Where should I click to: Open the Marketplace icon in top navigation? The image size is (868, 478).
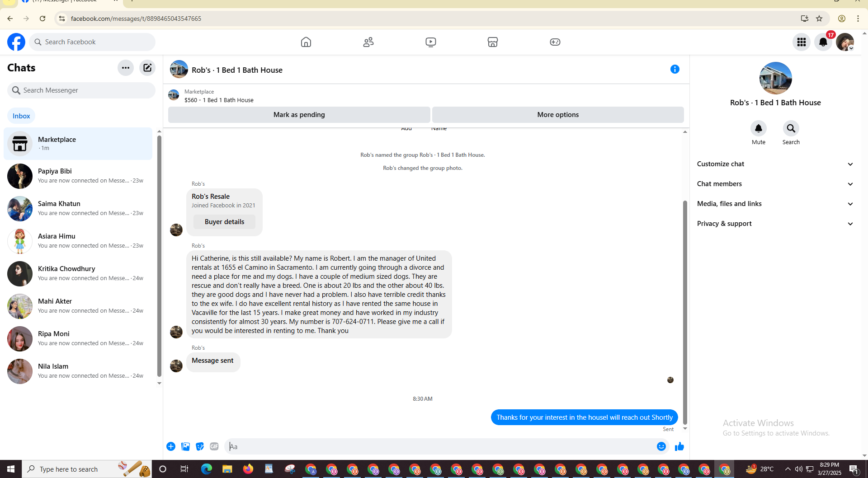point(493,42)
